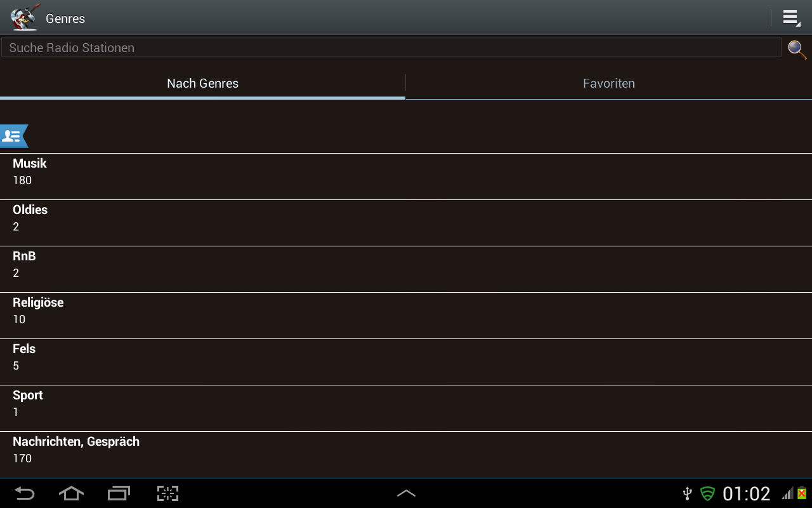
Task: Open the Nachrichten, Gespräch genre
Action: tap(406, 455)
